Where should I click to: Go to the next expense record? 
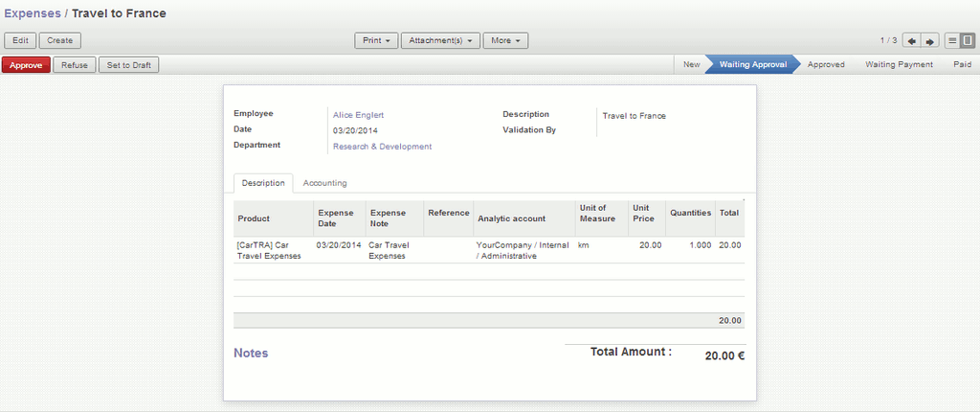(929, 41)
